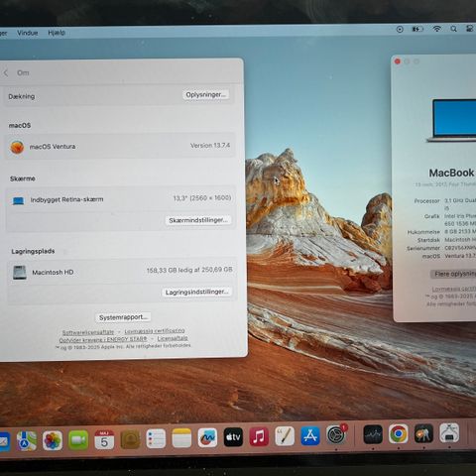
Task: Click the 158,33 GB ledig af 250,69 GB text
Action: pos(189,270)
